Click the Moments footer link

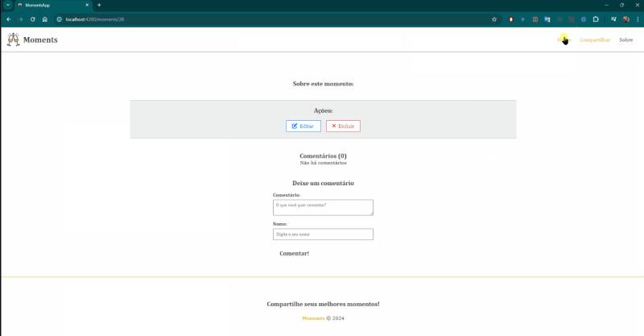point(313,318)
